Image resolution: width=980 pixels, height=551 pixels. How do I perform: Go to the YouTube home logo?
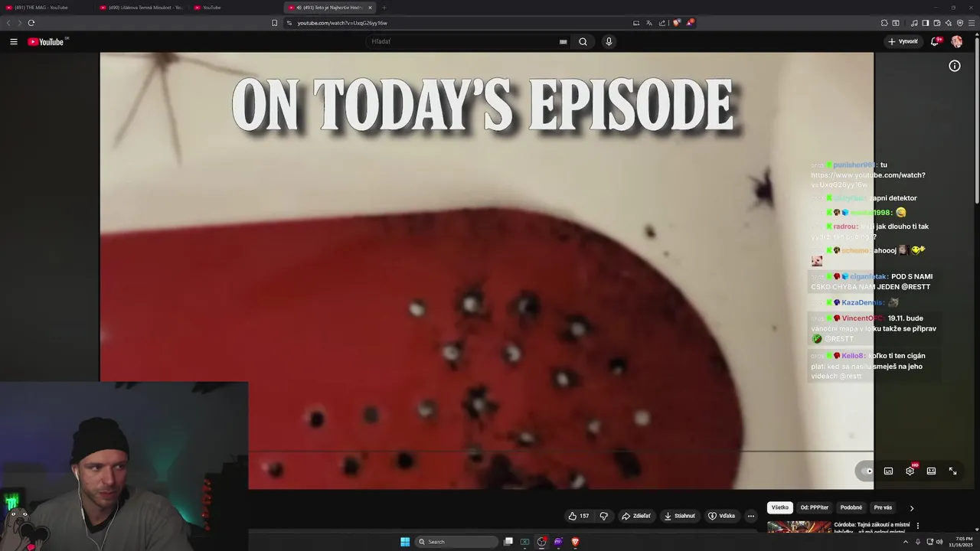point(46,41)
